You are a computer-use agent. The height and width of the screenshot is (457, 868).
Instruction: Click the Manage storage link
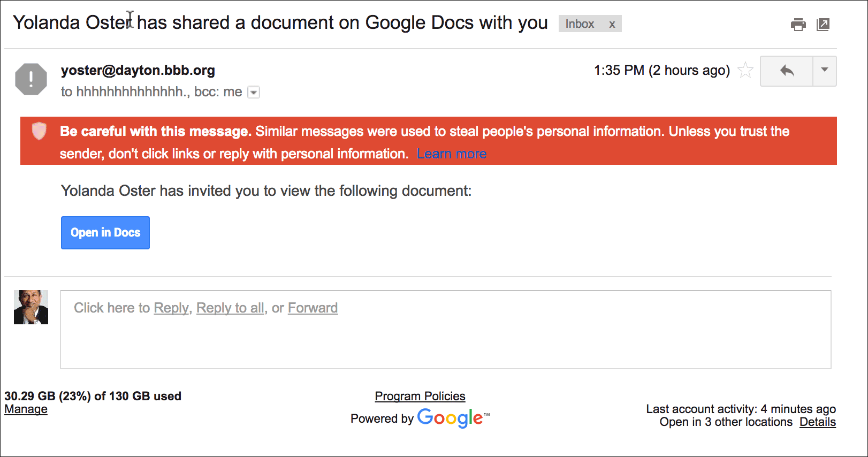click(26, 409)
